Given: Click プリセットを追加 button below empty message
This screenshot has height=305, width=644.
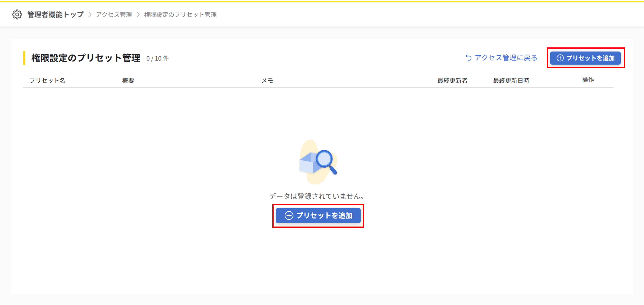Looking at the screenshot, I should coord(318,216).
